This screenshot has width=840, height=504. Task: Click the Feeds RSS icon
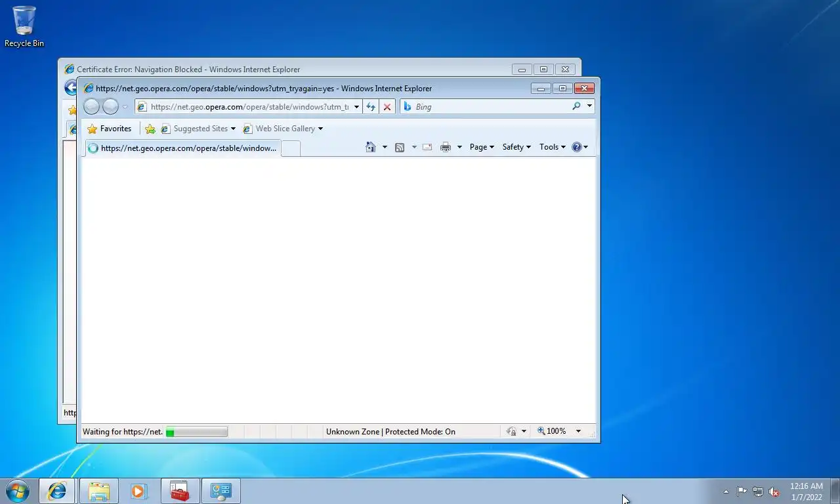pos(400,147)
